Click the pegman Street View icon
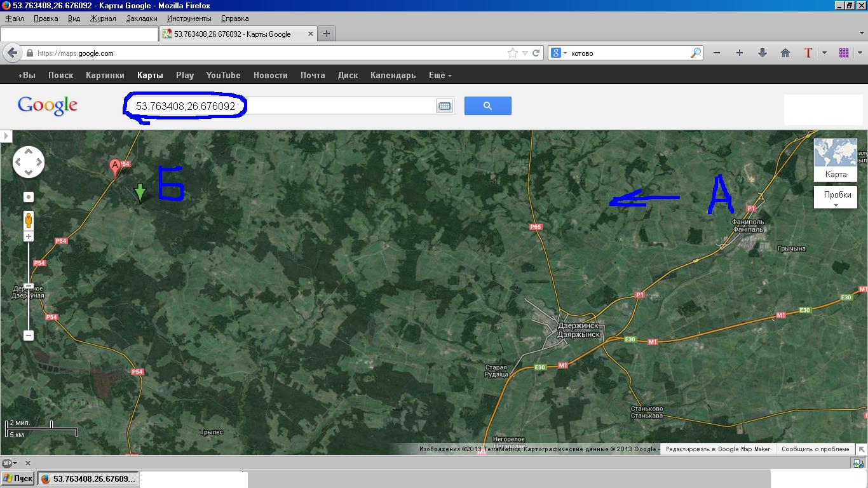 click(29, 220)
